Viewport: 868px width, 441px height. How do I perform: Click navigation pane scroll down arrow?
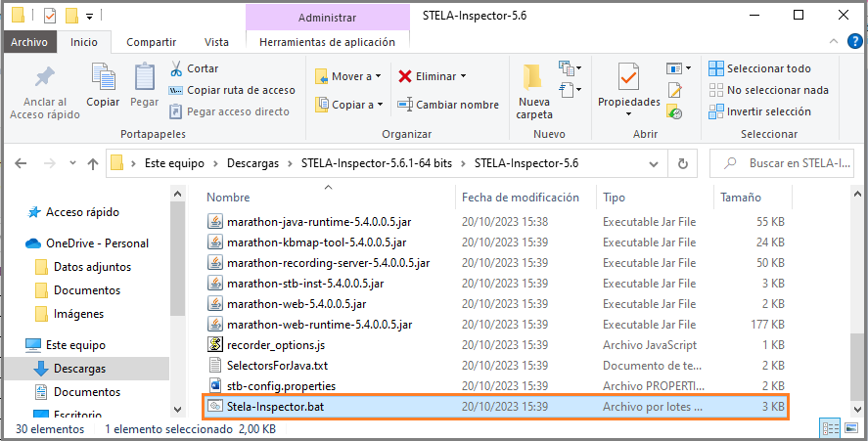[177, 410]
